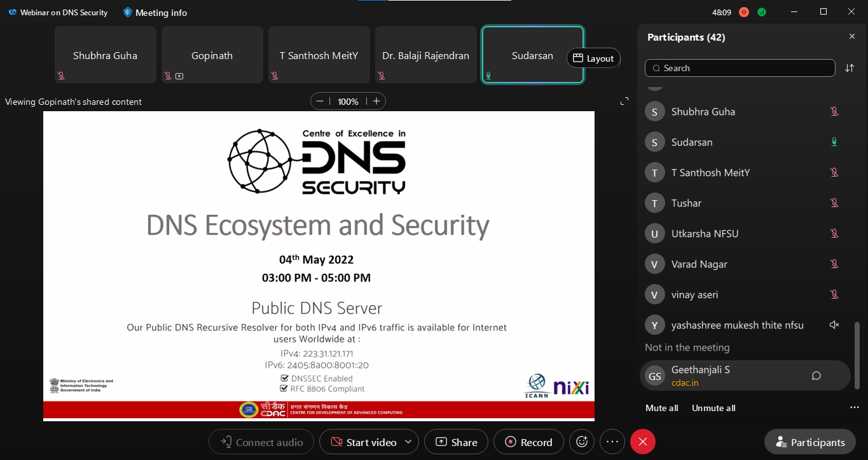
Task: Click muted mic on Shubhra Guha thumbnail
Action: 62,76
